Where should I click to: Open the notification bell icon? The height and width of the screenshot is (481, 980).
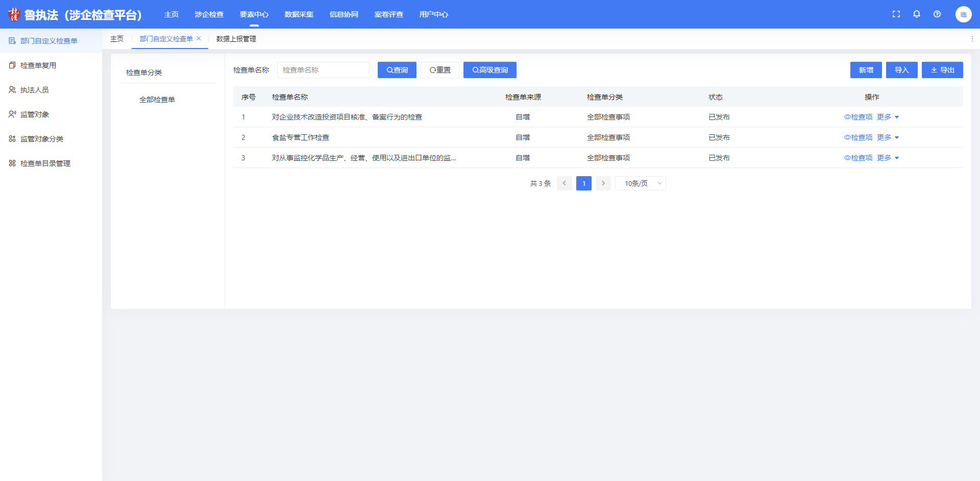(x=917, y=14)
